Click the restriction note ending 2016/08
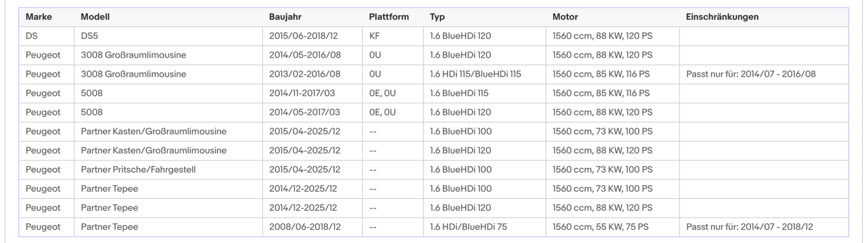 [751, 75]
